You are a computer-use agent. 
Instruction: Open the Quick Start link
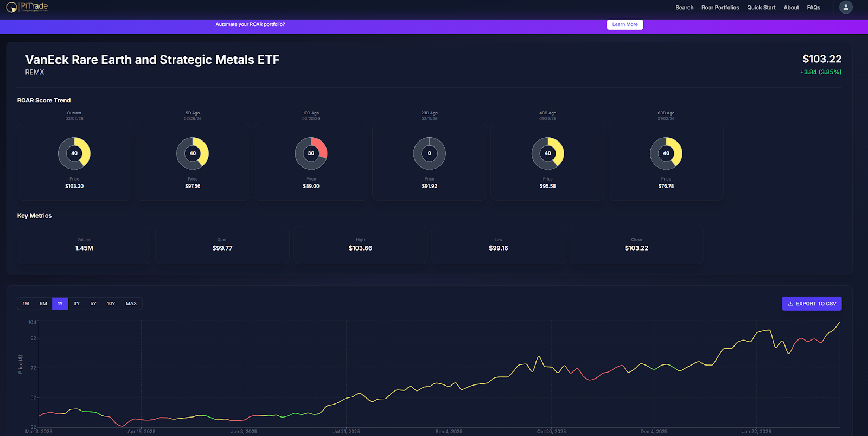tap(761, 8)
